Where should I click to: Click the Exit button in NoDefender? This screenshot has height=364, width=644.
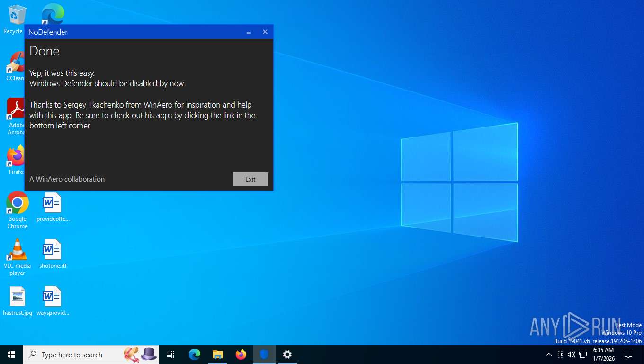[x=250, y=179]
